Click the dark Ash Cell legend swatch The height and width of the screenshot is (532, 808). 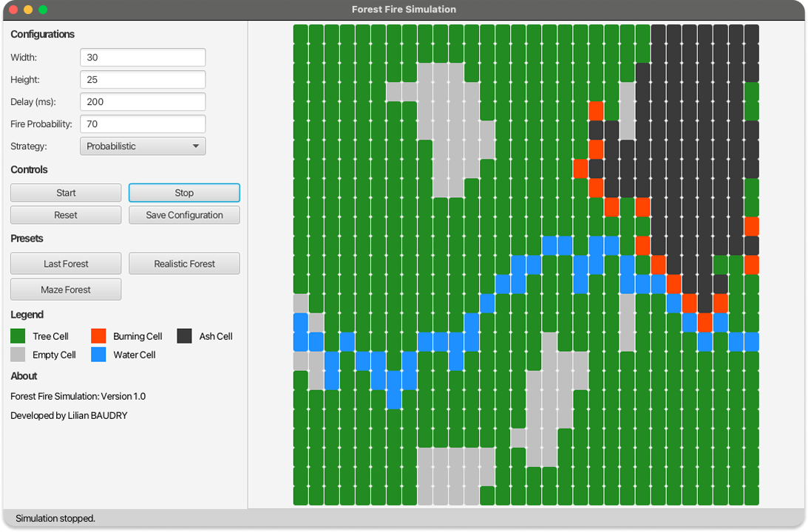point(185,336)
